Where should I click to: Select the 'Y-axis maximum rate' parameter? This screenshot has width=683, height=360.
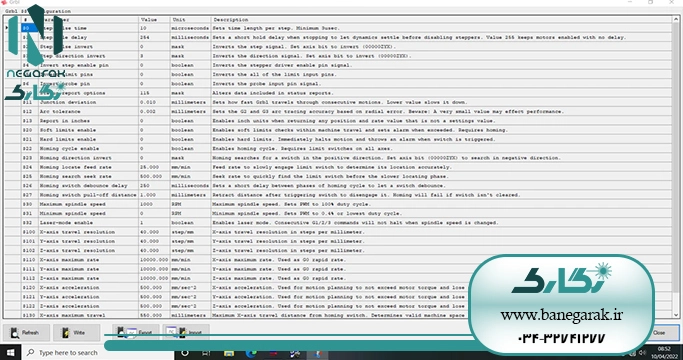click(88, 269)
